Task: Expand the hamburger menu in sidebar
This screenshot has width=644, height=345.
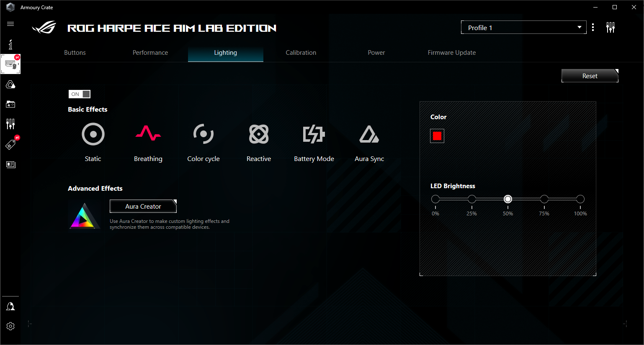Action: click(10, 24)
